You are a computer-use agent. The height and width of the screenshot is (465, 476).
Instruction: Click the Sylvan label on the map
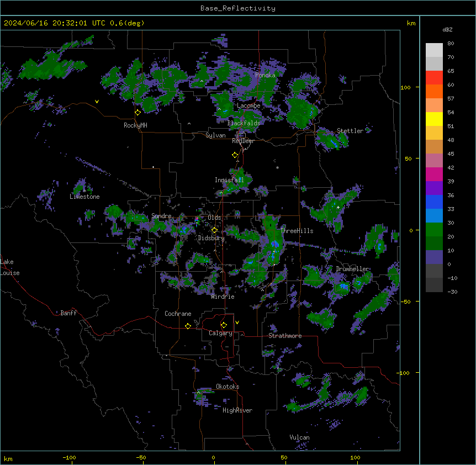215,135
